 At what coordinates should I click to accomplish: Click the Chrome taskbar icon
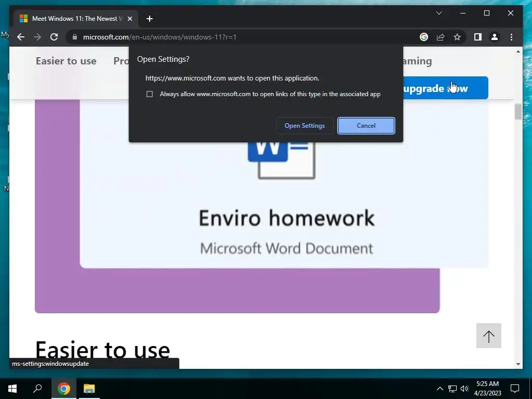coord(64,389)
